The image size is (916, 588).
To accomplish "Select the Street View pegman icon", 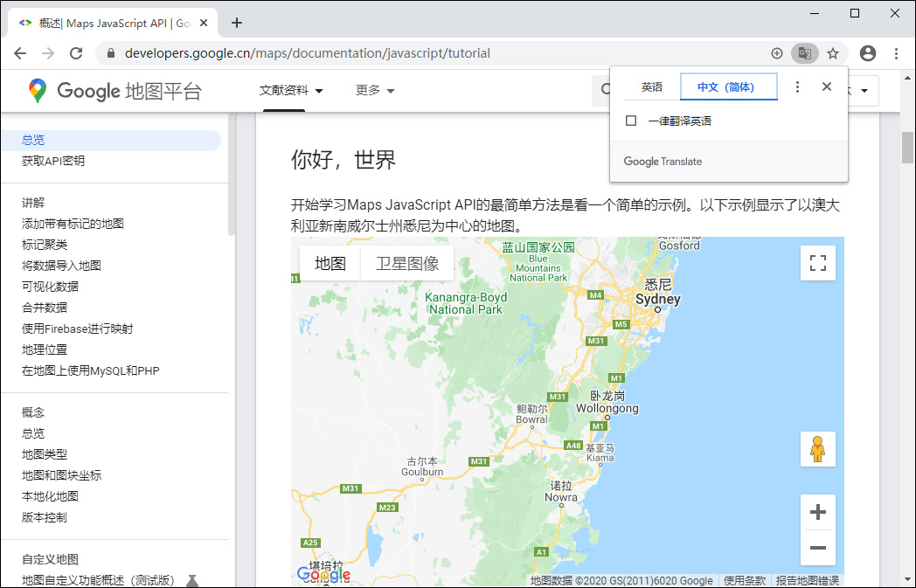I will coord(817,448).
